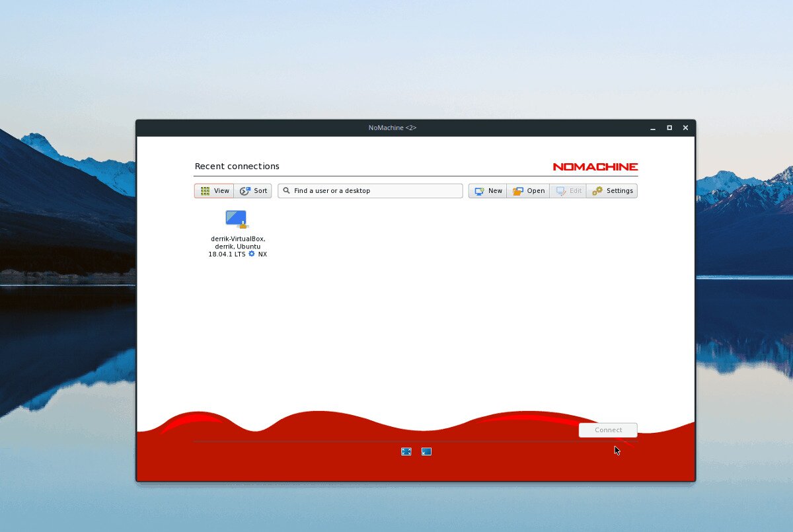Click the blue NX gear badge under connection

[251, 254]
